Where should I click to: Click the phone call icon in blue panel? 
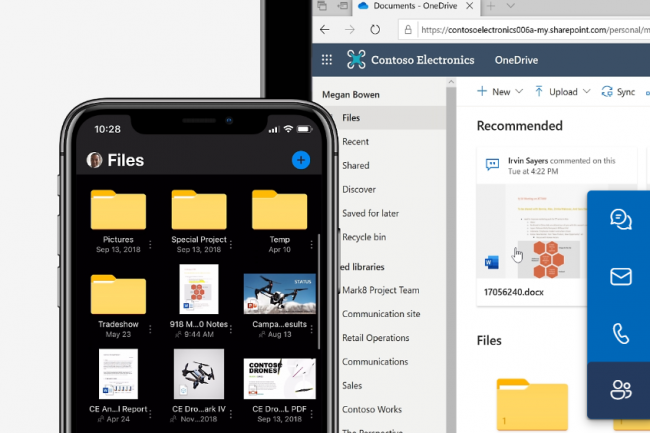click(x=621, y=334)
